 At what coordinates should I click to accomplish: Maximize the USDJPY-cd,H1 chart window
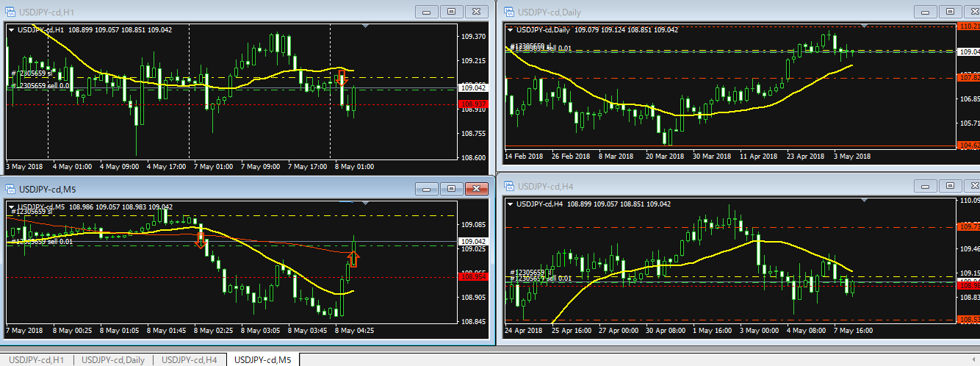[451, 12]
